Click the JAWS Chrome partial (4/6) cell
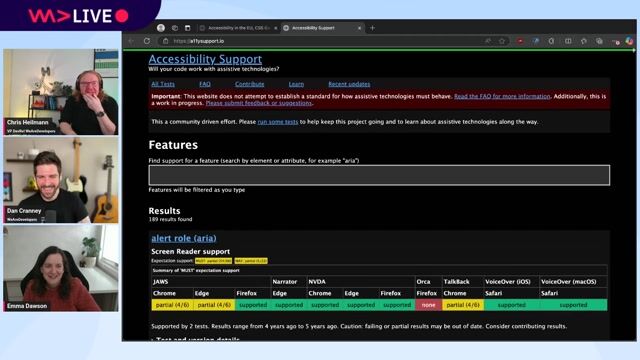This screenshot has width=640, height=360. pyautogui.click(x=172, y=305)
